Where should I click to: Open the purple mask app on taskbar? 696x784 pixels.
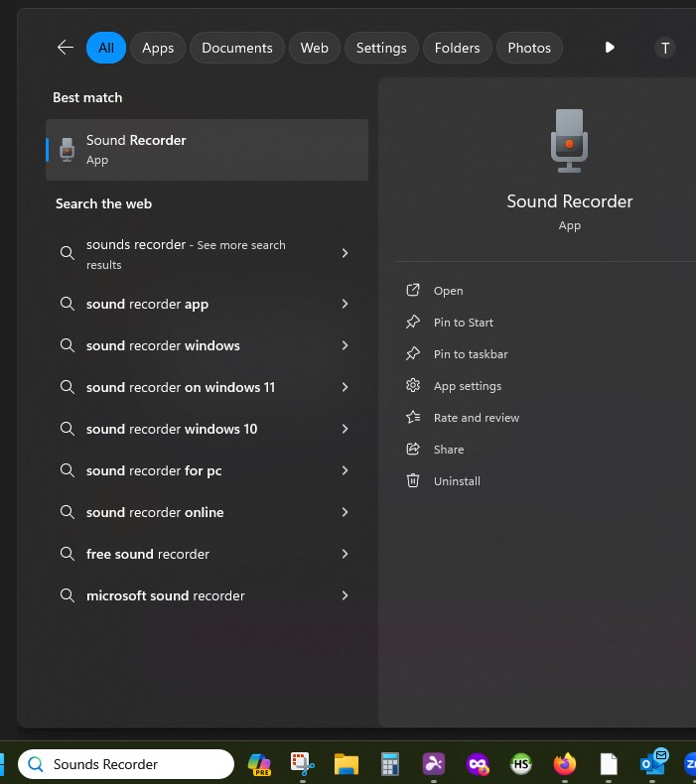click(x=478, y=764)
